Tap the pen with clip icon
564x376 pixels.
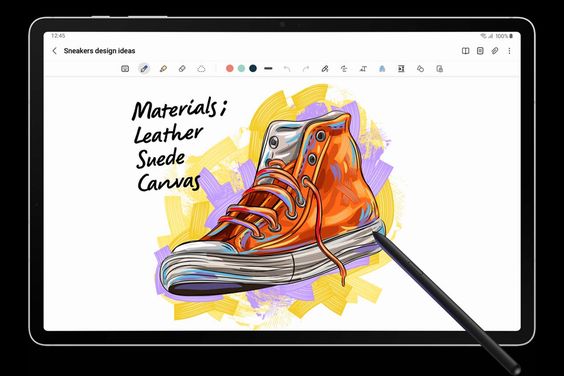click(x=325, y=68)
